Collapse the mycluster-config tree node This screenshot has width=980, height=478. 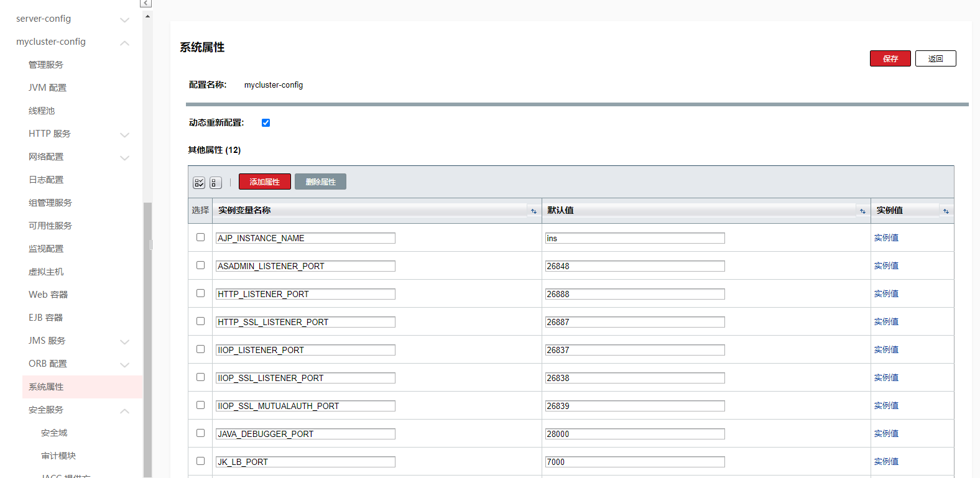pos(124,43)
